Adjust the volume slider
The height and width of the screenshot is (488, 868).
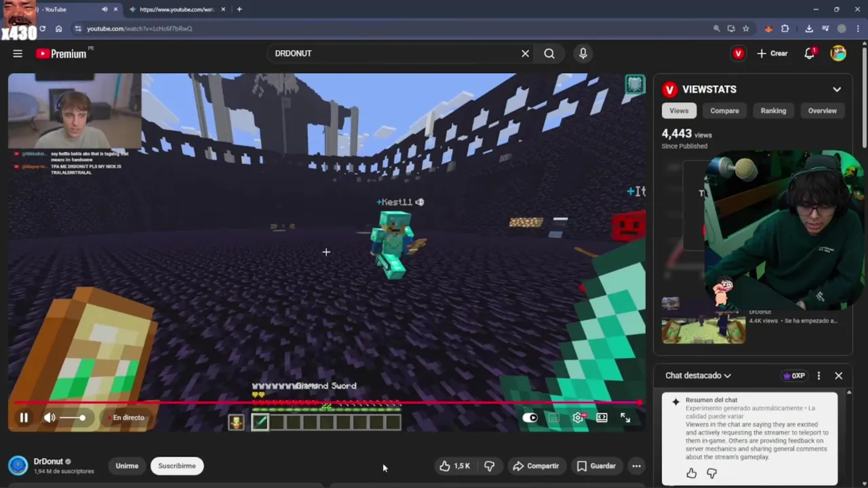pyautogui.click(x=73, y=418)
